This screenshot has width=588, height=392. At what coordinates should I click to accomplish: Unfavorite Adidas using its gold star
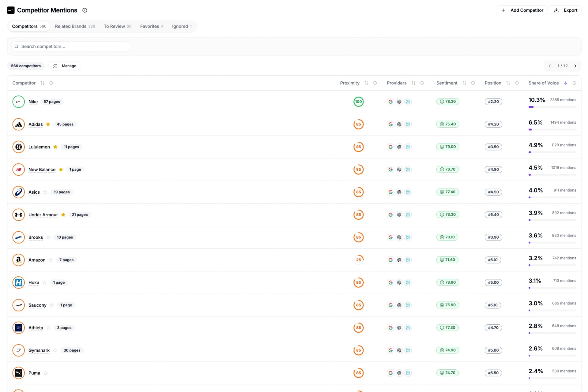(48, 124)
